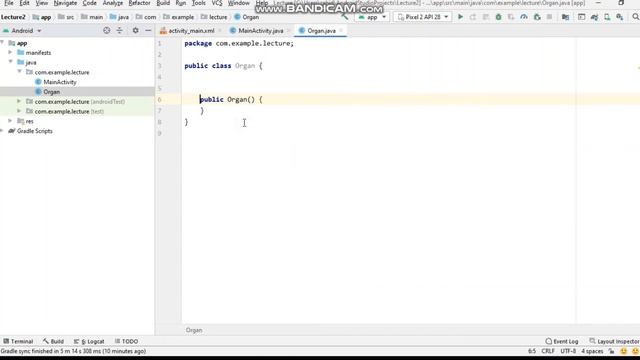Open the Pixel 2 API 28 device dropdown

[423, 17]
